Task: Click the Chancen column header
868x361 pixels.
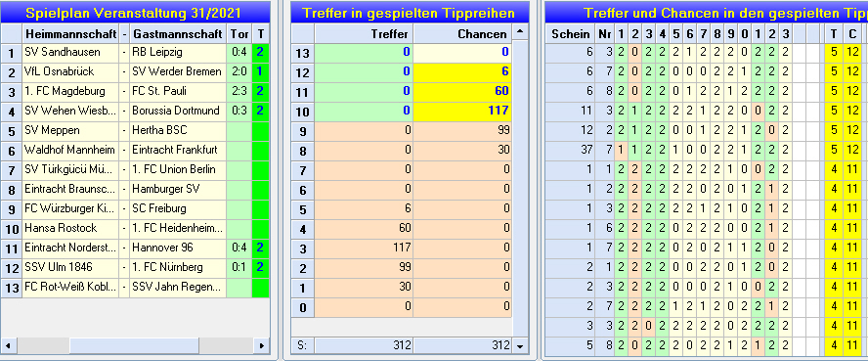Action: (x=462, y=34)
